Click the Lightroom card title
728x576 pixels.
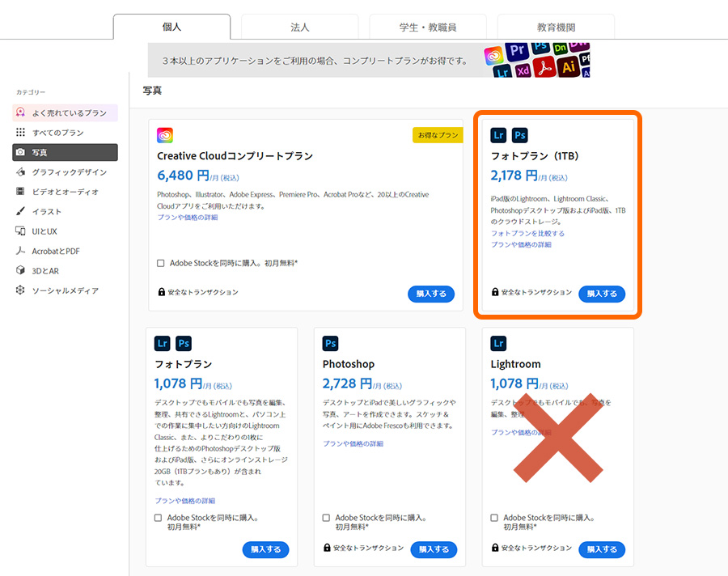pos(516,364)
